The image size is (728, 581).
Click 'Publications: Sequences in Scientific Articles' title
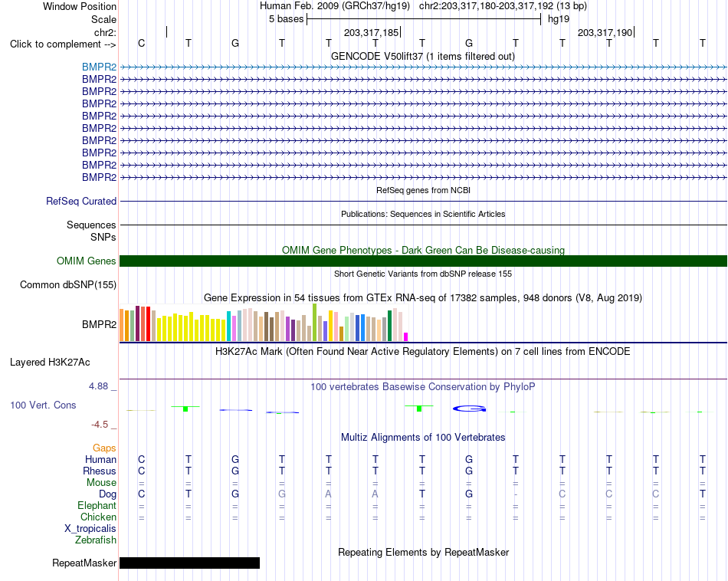423,214
